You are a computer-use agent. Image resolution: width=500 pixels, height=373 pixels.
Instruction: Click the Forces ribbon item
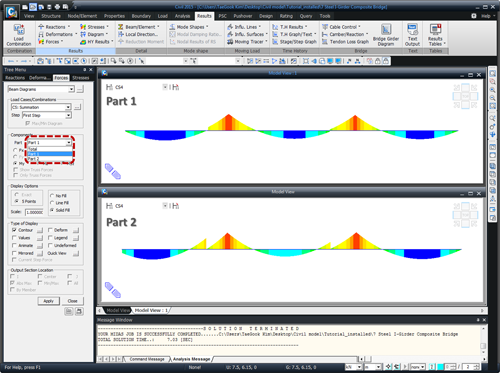click(51, 42)
